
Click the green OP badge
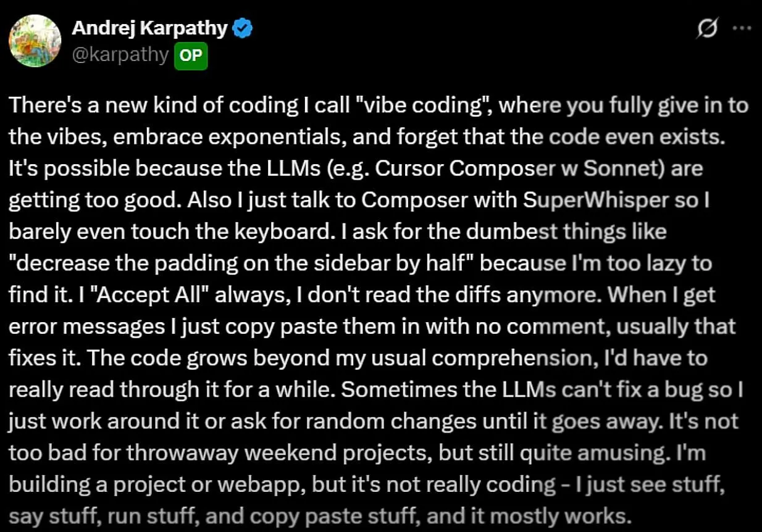[191, 56]
